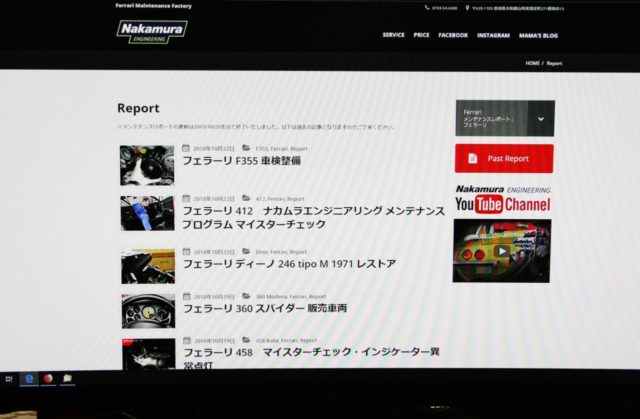Click document icon on Past Report button

[x=473, y=158]
